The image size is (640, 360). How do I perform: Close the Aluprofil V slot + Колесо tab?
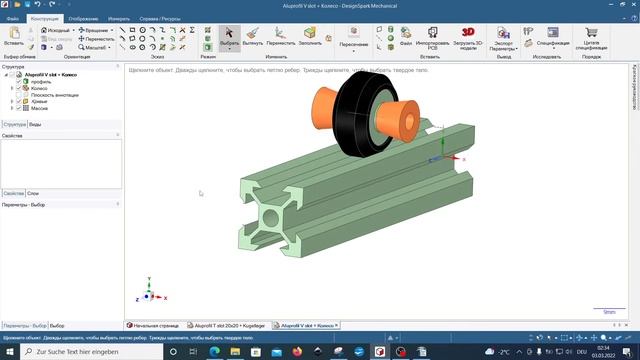pos(336,325)
